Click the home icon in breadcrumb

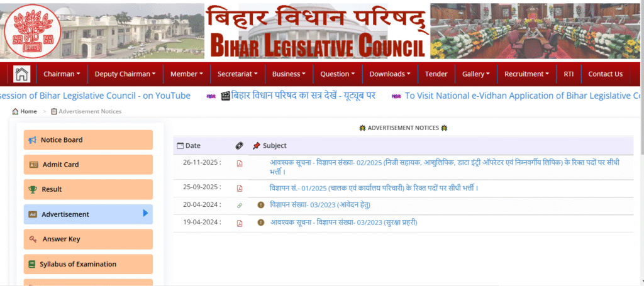(x=15, y=111)
